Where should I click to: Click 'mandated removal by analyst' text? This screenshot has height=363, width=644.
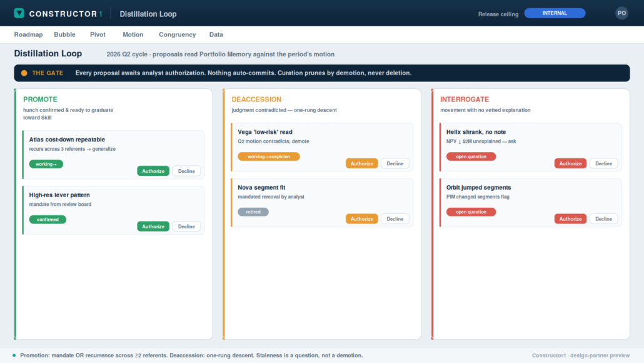coord(271,197)
